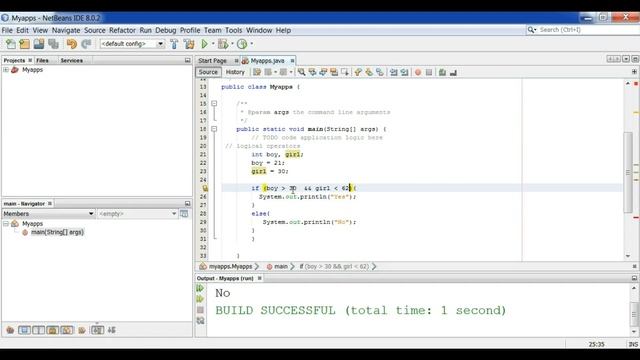Click the Profile Project clock icon

[242, 44]
